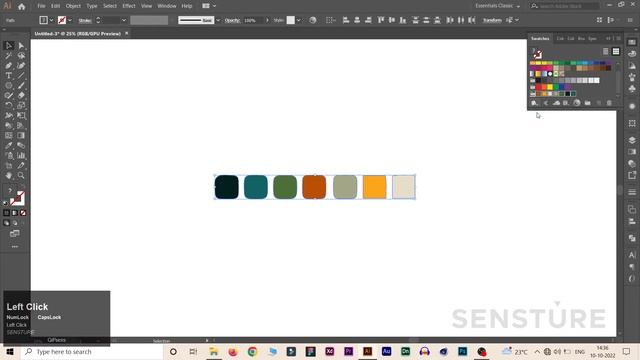
Task: Open Stroke weight dropdown
Action: pyautogui.click(x=123, y=20)
